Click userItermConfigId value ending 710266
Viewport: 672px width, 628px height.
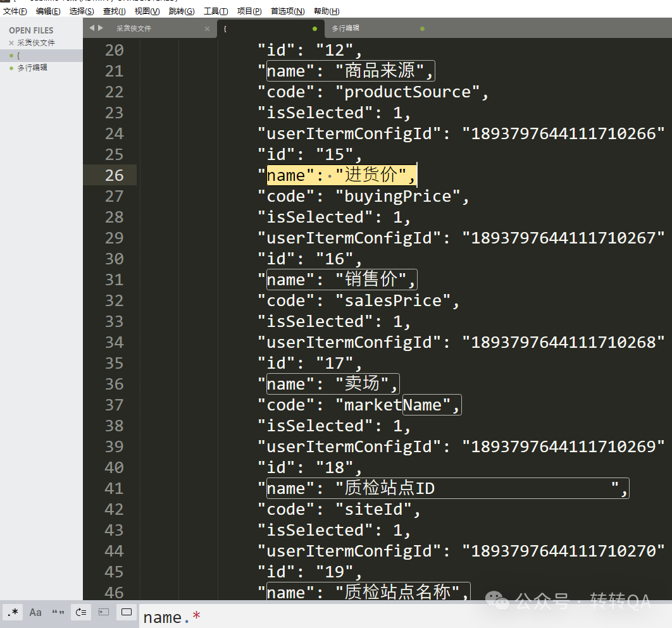tap(563, 133)
